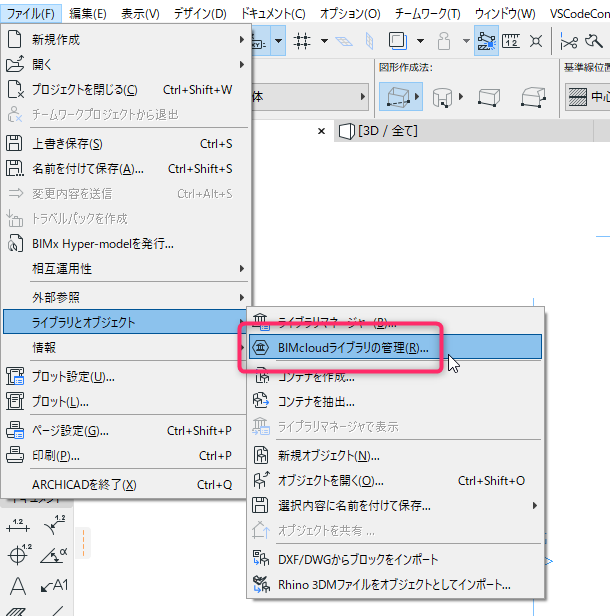Screen dimensions: 610x616
Task: Open the オプション(O) menu
Action: coord(350,14)
